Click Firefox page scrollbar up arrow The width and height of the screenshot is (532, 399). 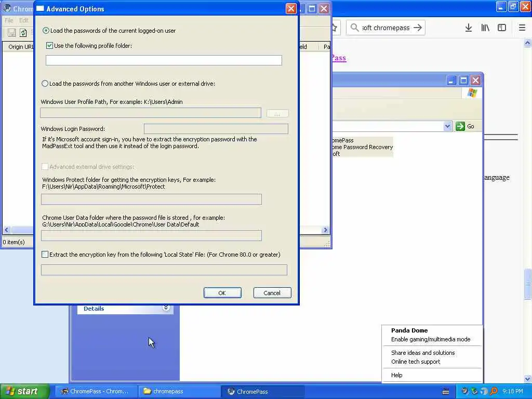(x=528, y=43)
